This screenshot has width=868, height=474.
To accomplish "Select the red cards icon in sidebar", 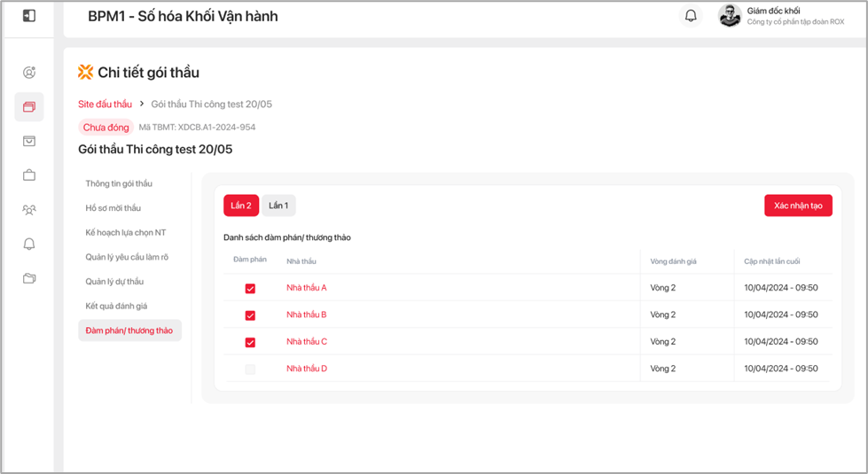I will 29,107.
